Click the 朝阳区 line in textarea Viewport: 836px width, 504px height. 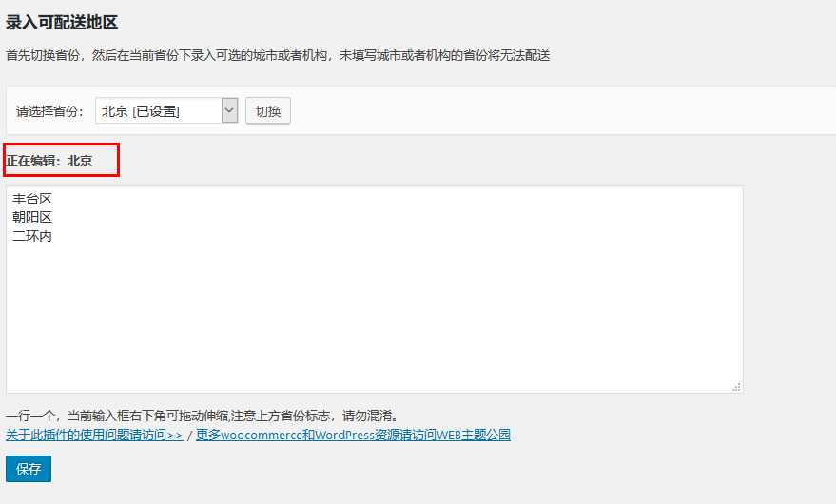32,217
